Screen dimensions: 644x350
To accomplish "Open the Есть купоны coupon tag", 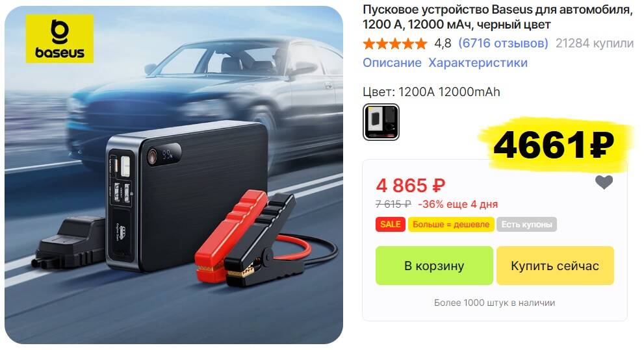I will tap(526, 225).
